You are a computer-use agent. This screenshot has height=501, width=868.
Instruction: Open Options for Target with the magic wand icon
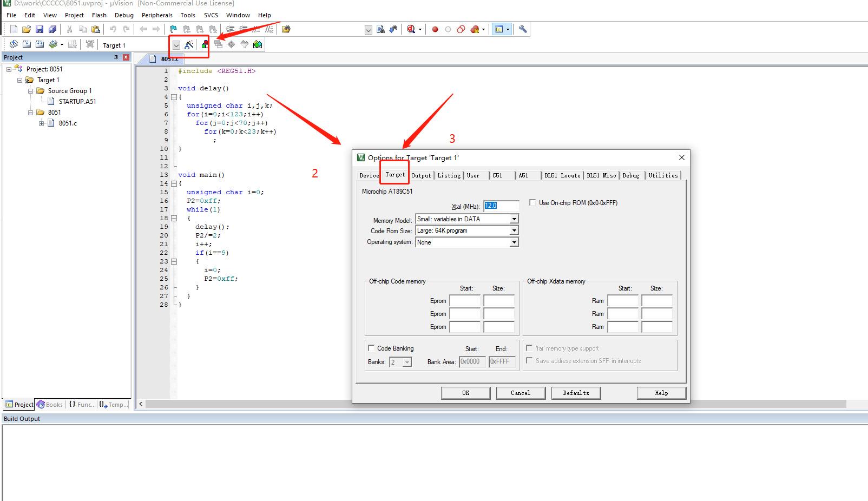click(x=189, y=44)
